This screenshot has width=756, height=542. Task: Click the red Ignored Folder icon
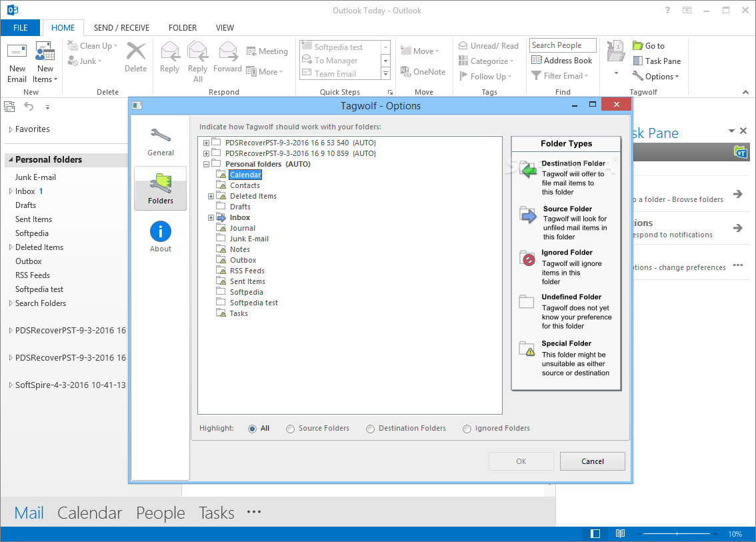(527, 259)
